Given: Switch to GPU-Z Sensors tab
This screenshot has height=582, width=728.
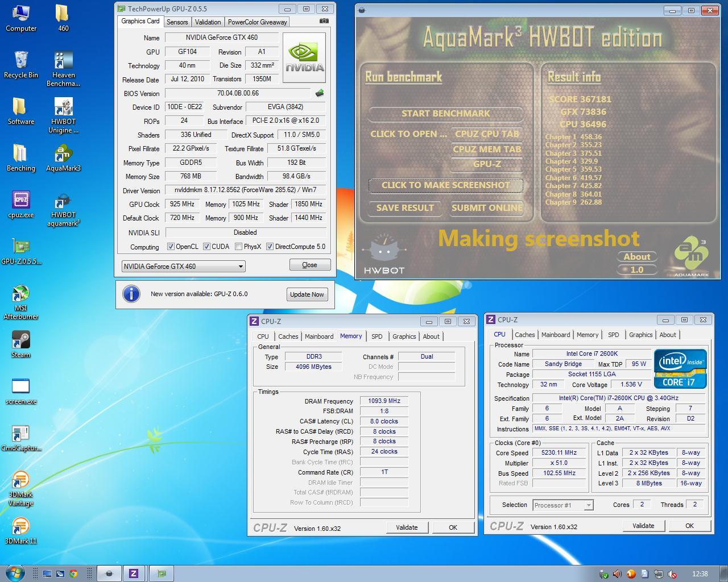Looking at the screenshot, I should [177, 22].
